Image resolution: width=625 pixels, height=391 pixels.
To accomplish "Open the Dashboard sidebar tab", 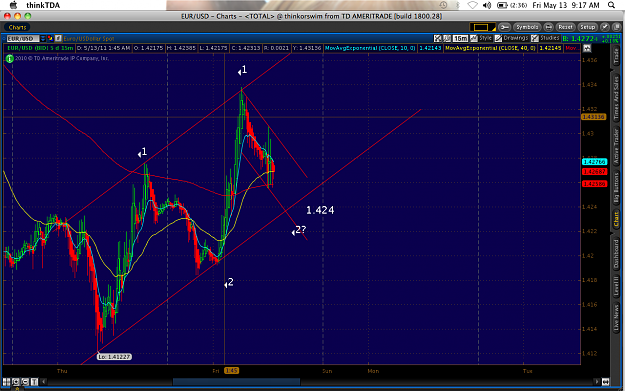I will 616,253.
